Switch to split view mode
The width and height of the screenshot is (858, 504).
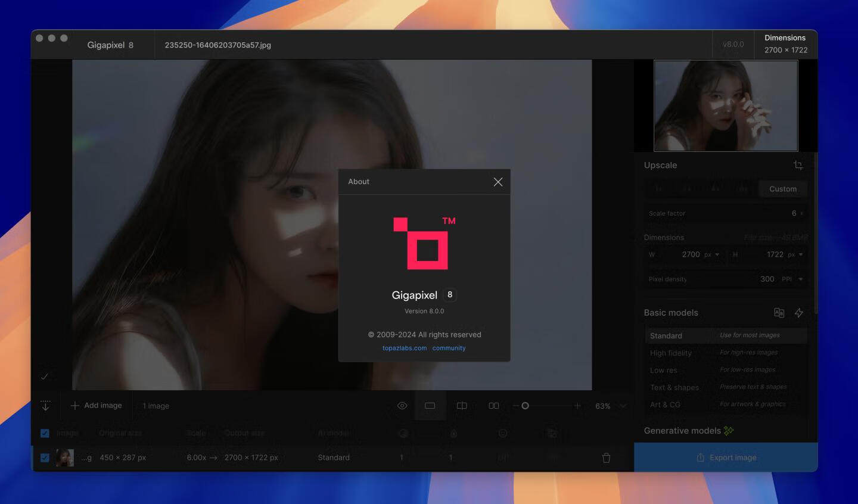462,406
